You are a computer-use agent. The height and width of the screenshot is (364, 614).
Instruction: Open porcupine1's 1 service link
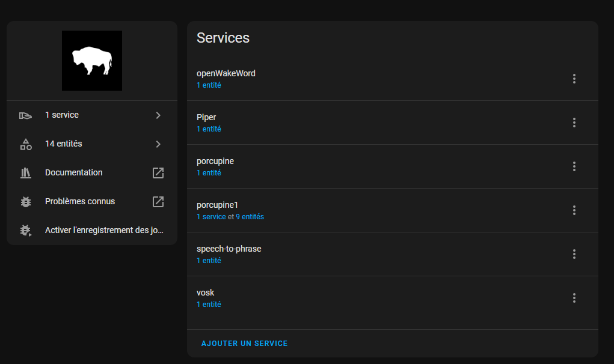coord(211,217)
